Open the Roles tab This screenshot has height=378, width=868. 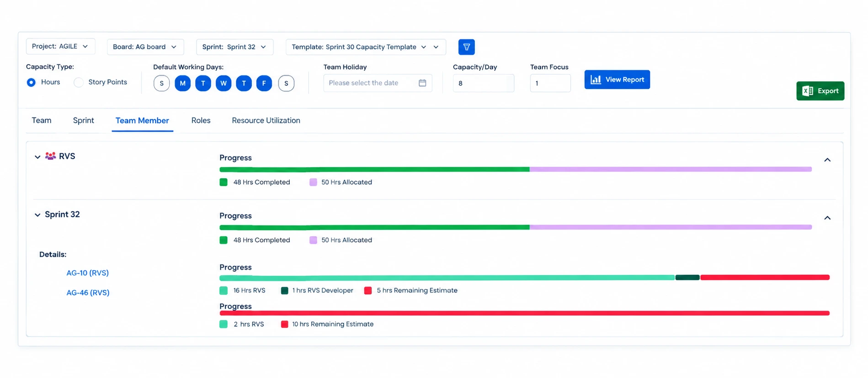(x=201, y=121)
